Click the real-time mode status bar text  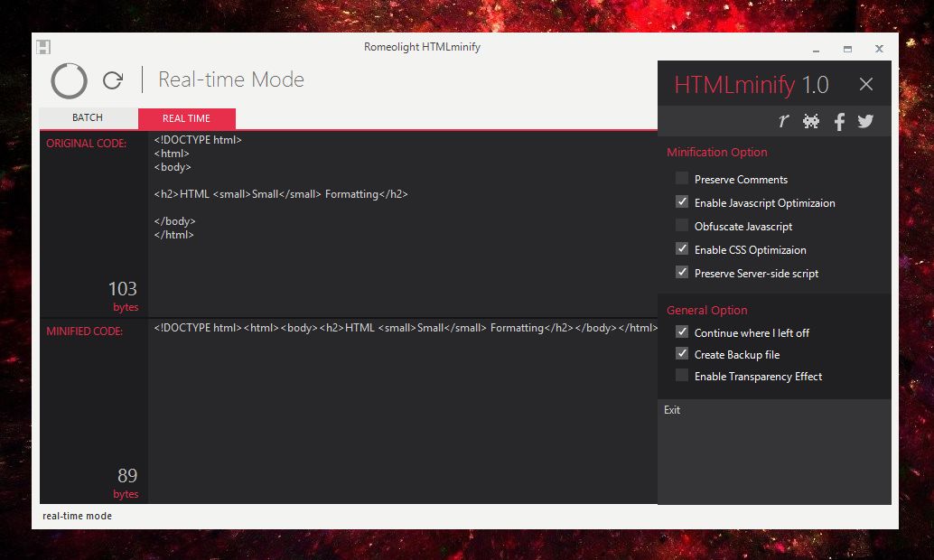click(77, 516)
